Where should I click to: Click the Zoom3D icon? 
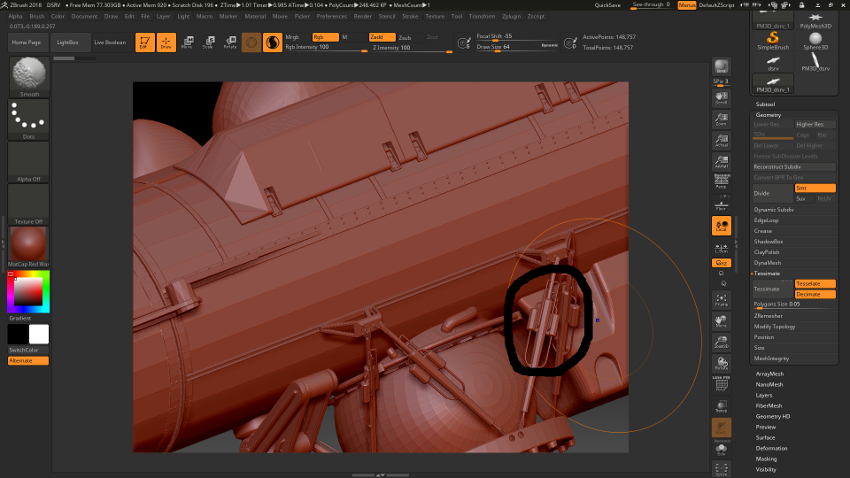click(x=722, y=342)
